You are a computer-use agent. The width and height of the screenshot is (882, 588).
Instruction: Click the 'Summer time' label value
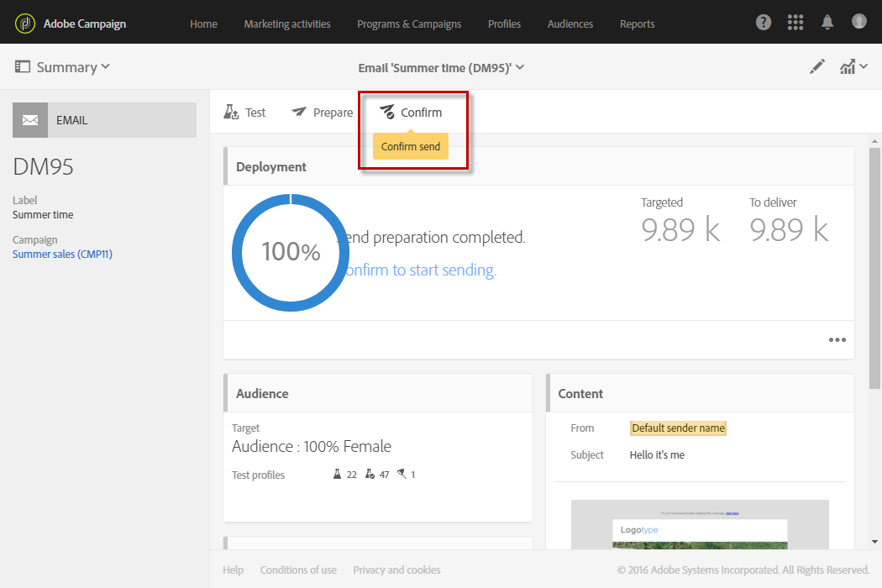tap(43, 214)
